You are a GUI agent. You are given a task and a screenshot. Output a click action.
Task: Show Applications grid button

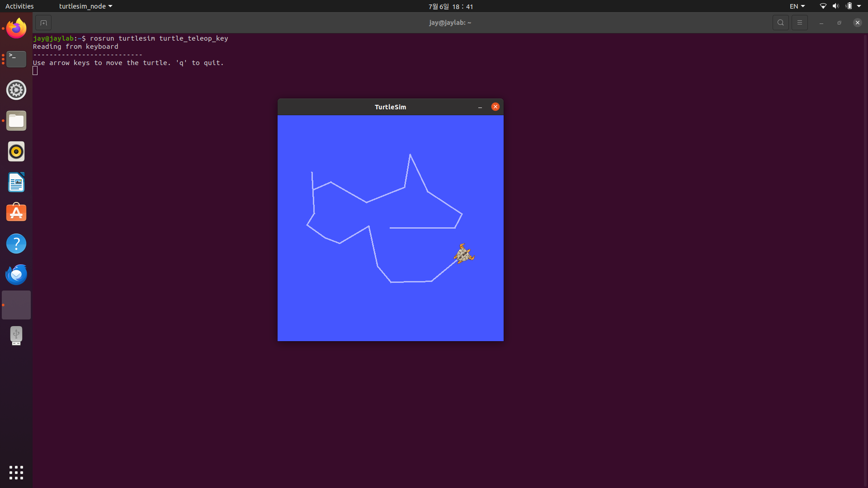pyautogui.click(x=16, y=473)
